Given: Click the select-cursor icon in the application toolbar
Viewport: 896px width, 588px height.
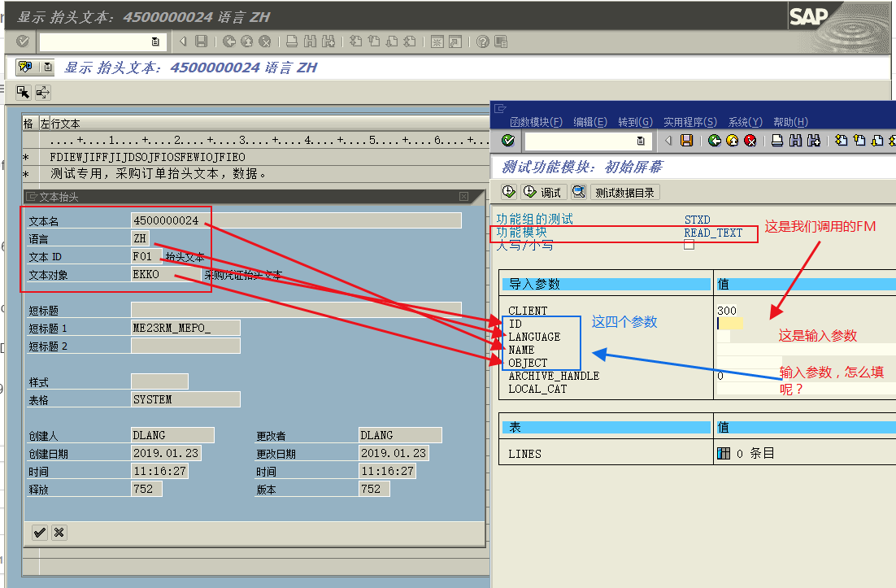Looking at the screenshot, I should click(x=24, y=93).
